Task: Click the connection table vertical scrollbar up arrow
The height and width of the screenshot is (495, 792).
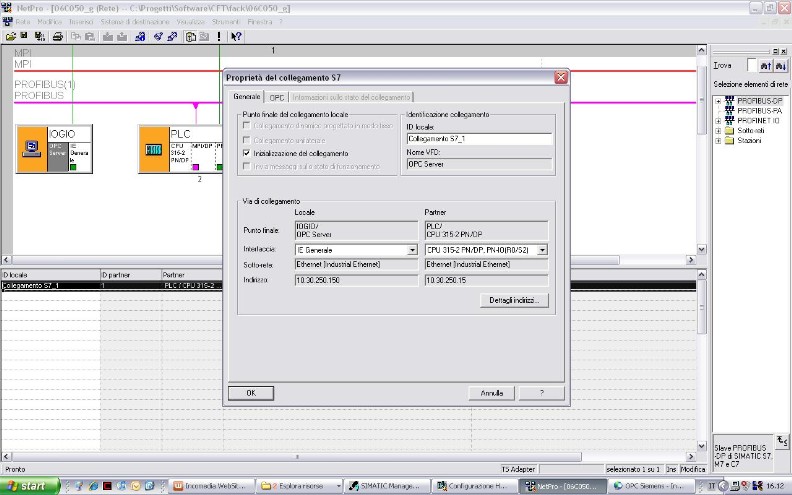Action: coord(701,274)
